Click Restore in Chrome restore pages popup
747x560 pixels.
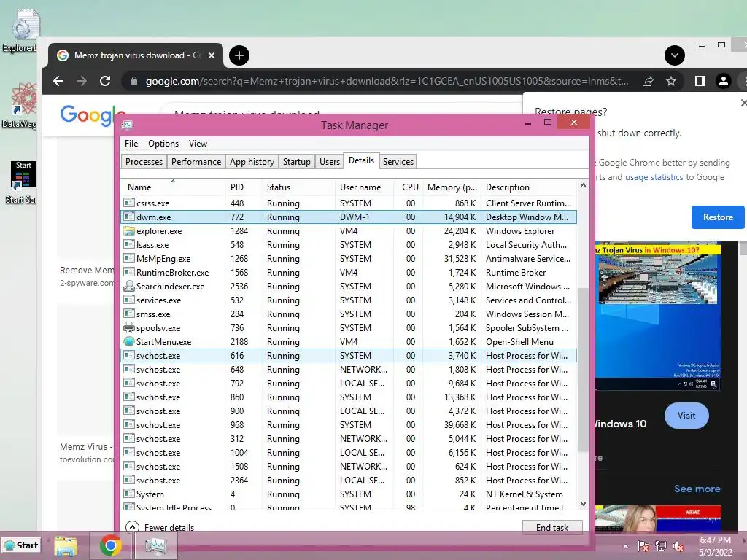[x=718, y=217]
